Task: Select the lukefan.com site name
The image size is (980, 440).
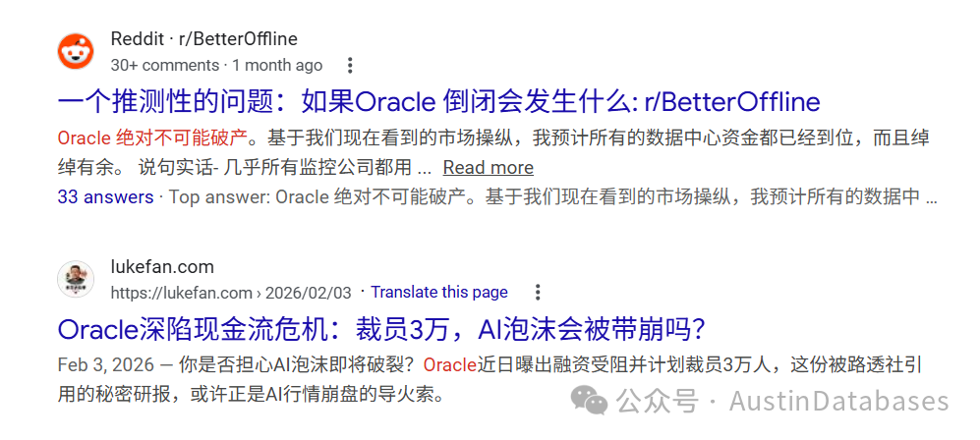Action: pos(162,267)
